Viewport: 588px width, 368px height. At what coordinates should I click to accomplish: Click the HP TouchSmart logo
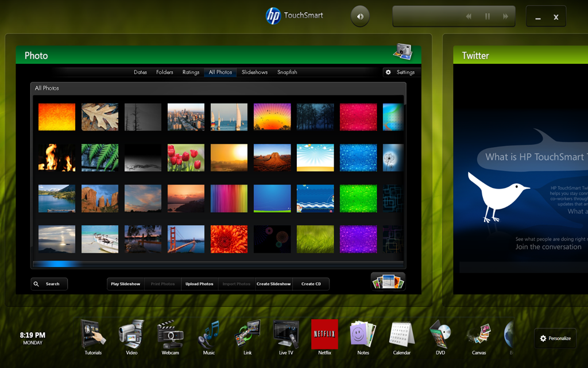coord(295,16)
